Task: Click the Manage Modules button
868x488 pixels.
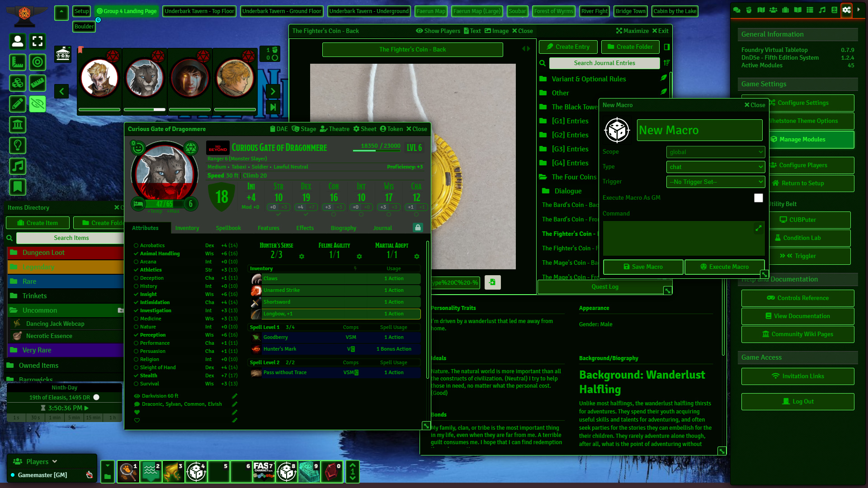Action: point(798,140)
